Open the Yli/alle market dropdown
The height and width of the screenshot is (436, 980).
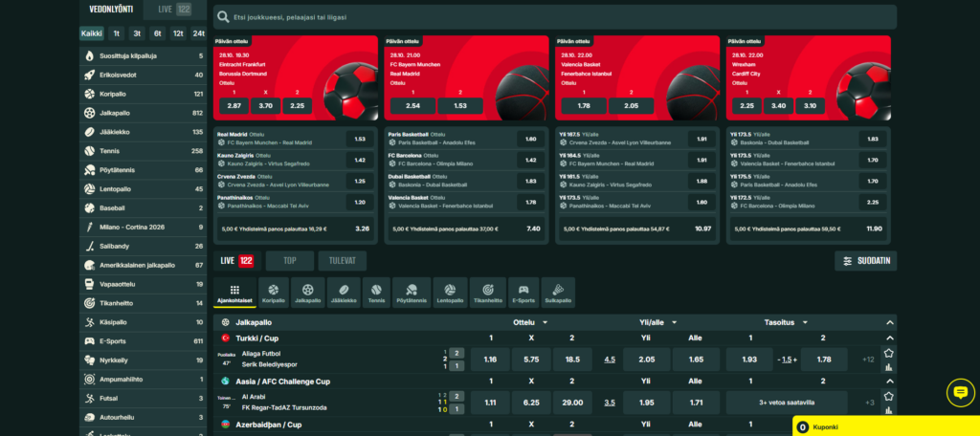coord(658,323)
